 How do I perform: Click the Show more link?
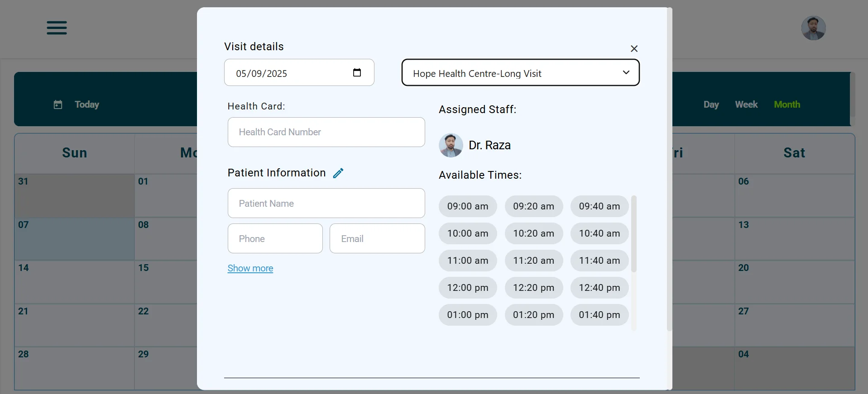250,268
